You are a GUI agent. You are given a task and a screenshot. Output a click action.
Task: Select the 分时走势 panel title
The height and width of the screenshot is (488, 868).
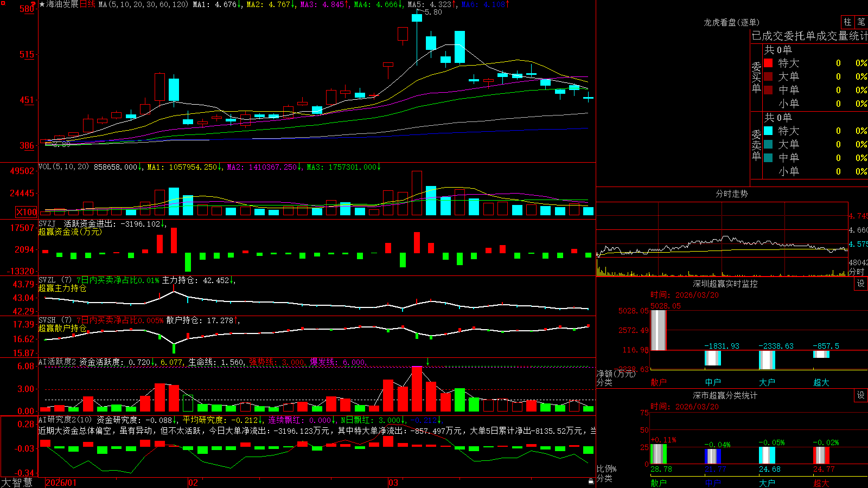click(731, 194)
